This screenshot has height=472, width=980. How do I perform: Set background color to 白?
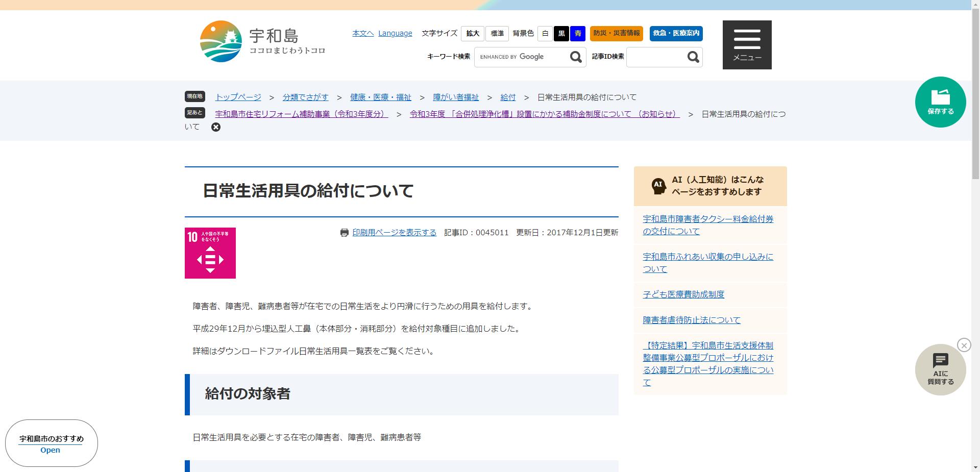pyautogui.click(x=545, y=34)
